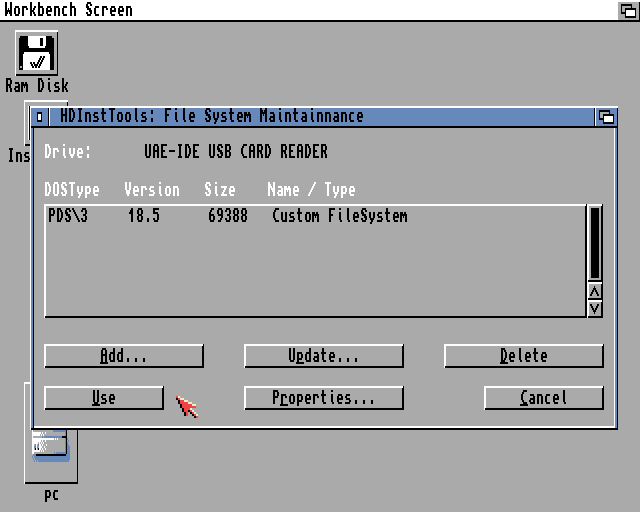The height and width of the screenshot is (512, 640).
Task: Open file system Properties...
Action: [x=323, y=398]
